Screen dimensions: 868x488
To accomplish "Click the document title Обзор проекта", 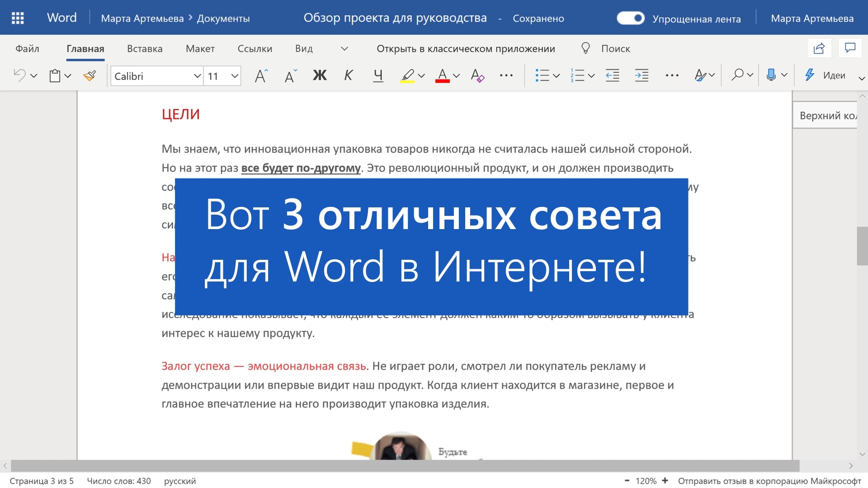I will pos(395,18).
